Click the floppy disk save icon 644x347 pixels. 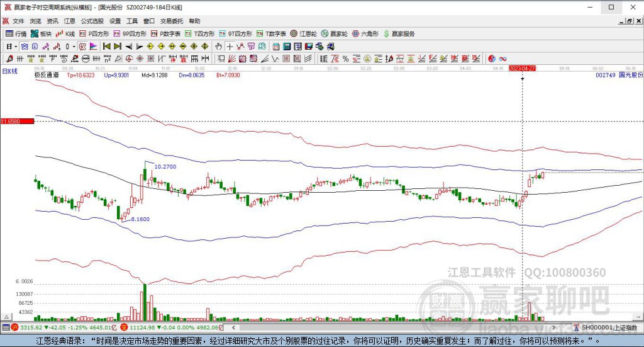309,47
